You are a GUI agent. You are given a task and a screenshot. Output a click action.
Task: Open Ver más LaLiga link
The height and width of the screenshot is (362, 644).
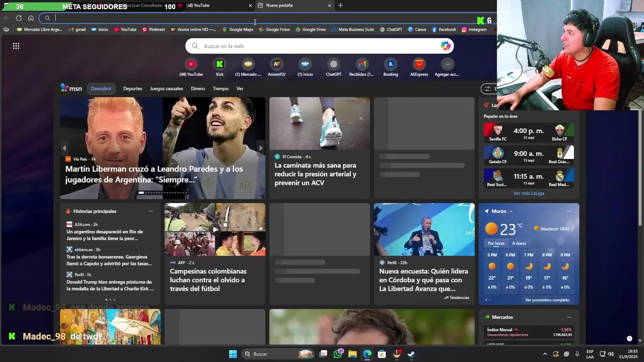529,193
